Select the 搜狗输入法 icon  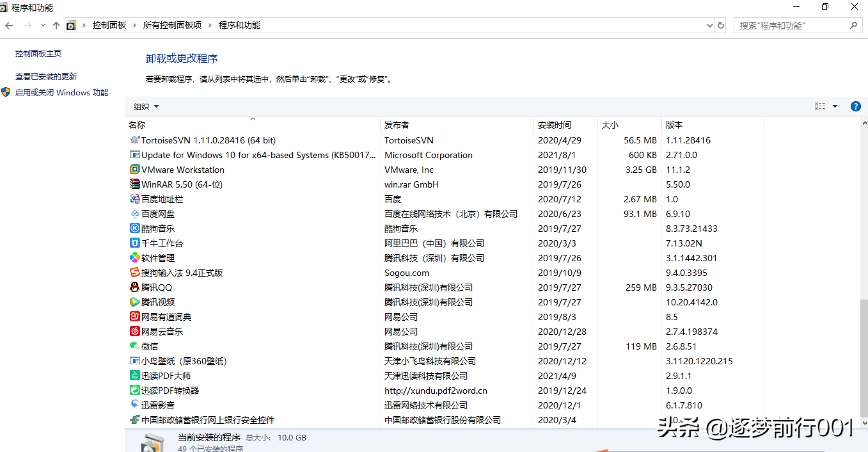click(134, 273)
